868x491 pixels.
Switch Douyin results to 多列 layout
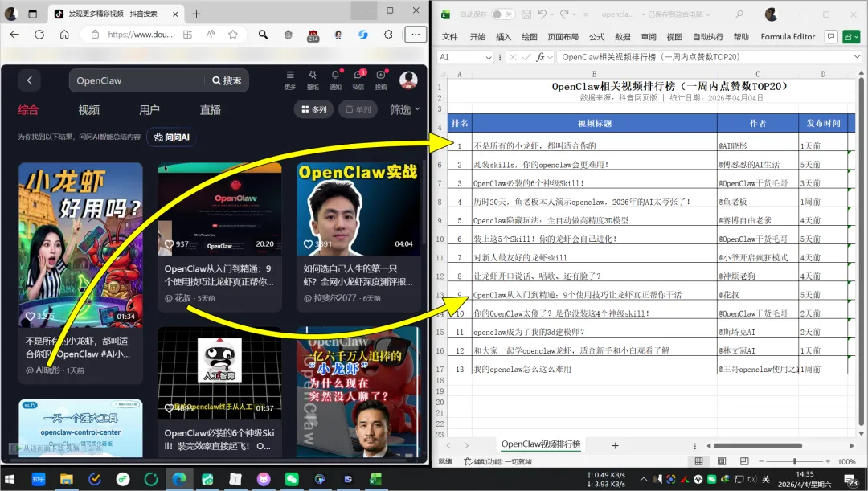314,109
